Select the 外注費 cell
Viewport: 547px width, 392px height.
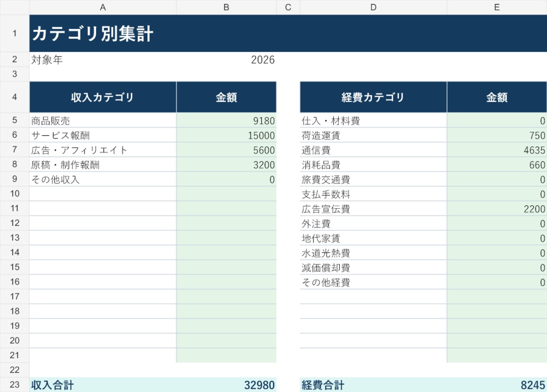373,223
